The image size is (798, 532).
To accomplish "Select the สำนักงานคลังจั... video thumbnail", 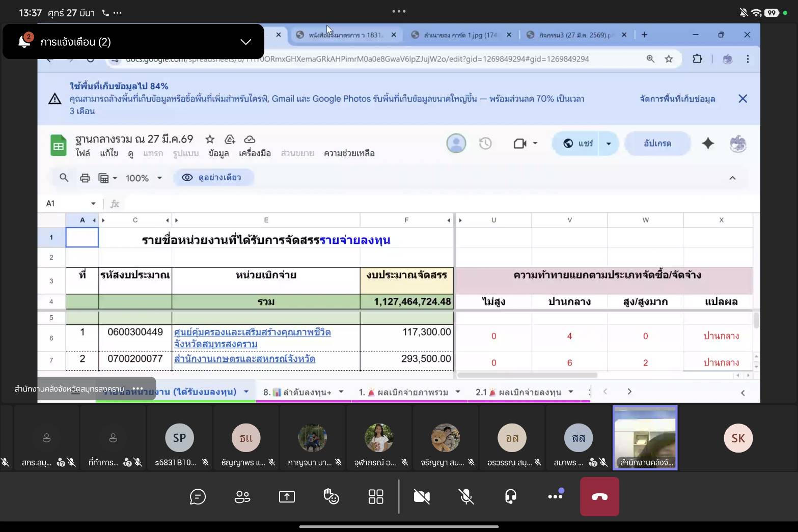I will (x=645, y=438).
